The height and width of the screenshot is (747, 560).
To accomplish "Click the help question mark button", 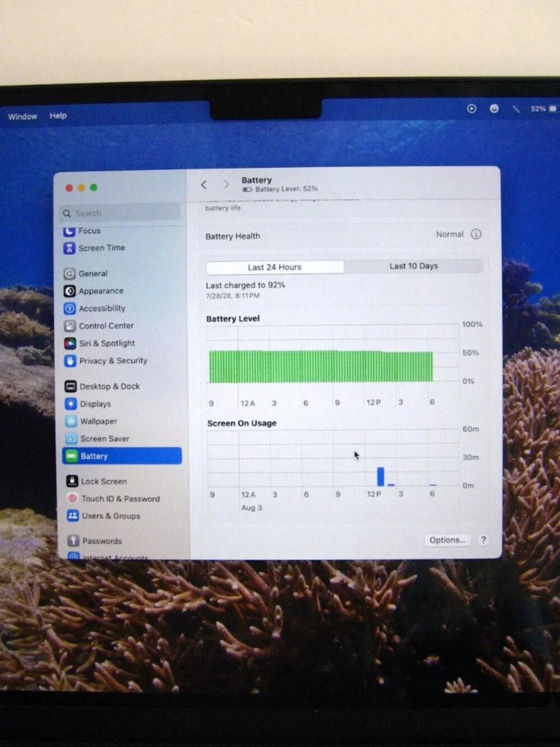I will [x=483, y=540].
